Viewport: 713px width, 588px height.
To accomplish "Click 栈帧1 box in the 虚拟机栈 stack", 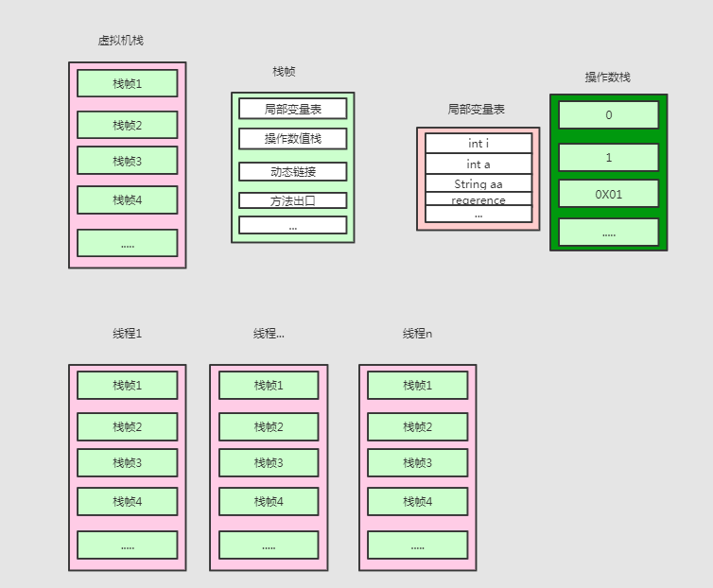I will coord(127,83).
